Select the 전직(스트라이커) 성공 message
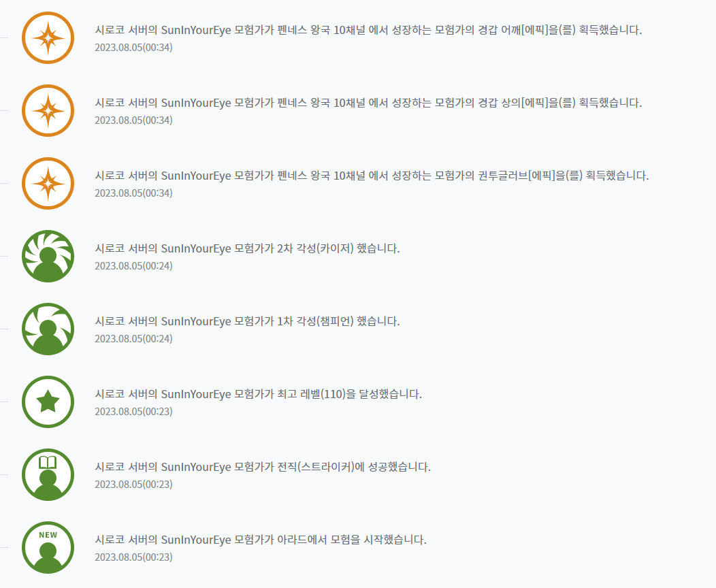The height and width of the screenshot is (588, 716). tap(263, 467)
